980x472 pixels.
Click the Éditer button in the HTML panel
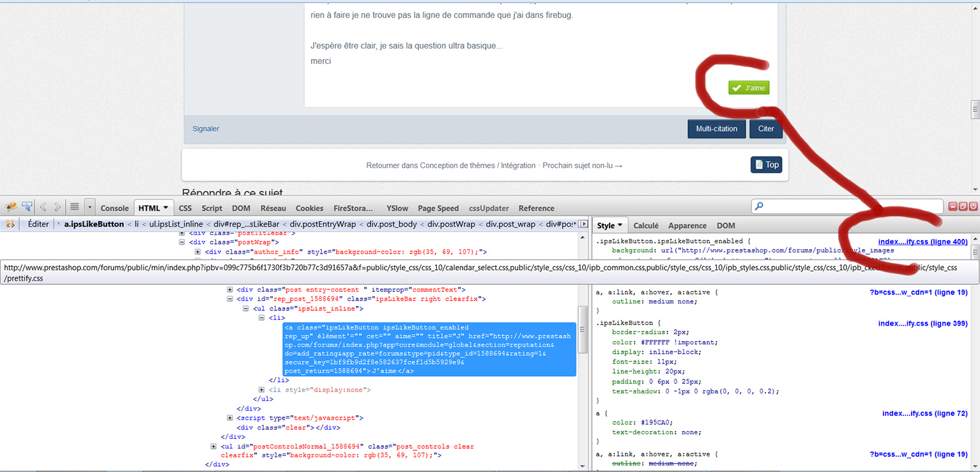(38, 224)
